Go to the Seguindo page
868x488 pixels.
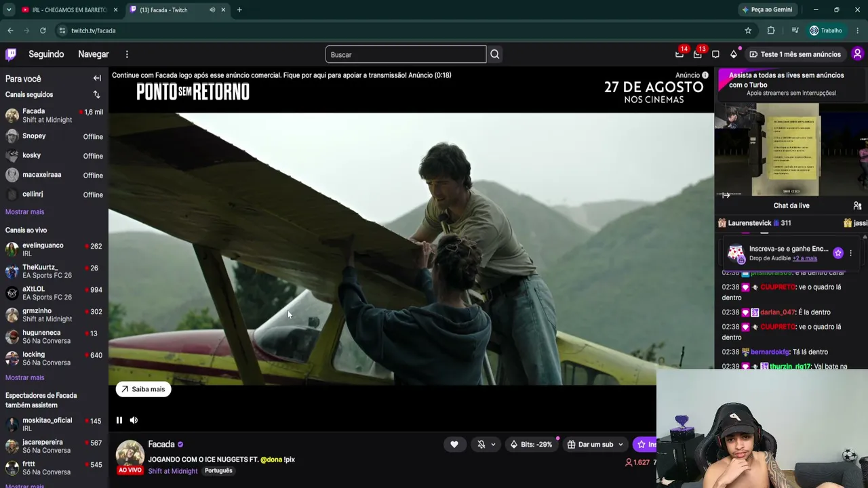[x=46, y=54]
